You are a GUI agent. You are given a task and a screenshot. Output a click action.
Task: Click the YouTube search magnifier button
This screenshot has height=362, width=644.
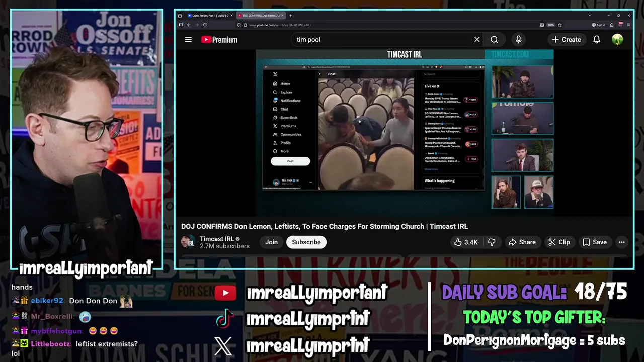click(x=494, y=39)
